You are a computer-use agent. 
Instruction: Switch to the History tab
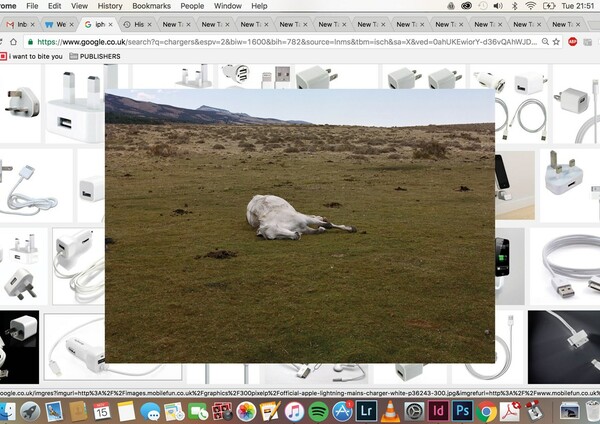135,24
